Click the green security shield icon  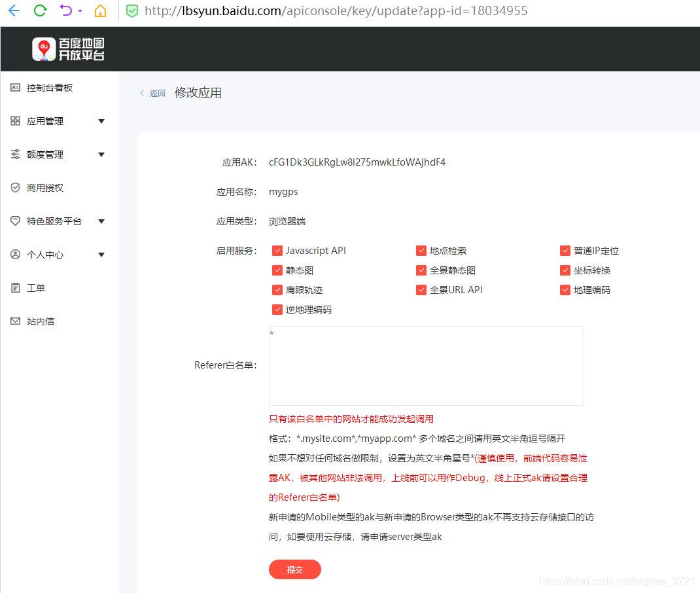pos(132,10)
